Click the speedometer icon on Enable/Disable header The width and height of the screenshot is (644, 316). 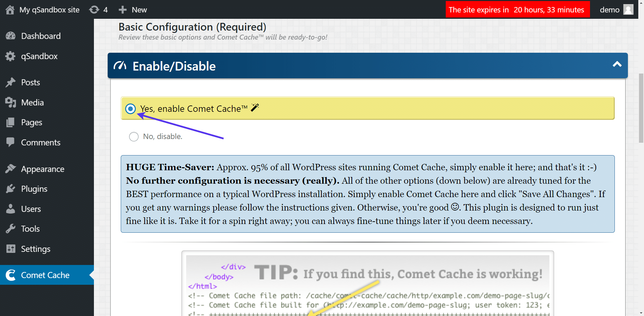click(x=121, y=66)
